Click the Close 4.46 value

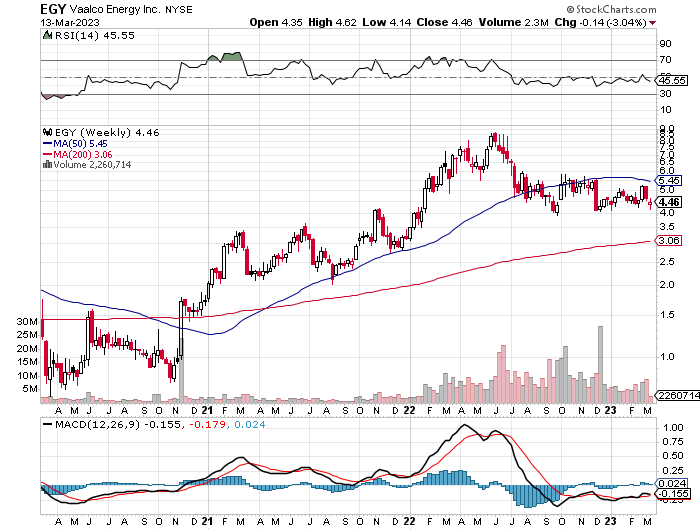pyautogui.click(x=444, y=22)
